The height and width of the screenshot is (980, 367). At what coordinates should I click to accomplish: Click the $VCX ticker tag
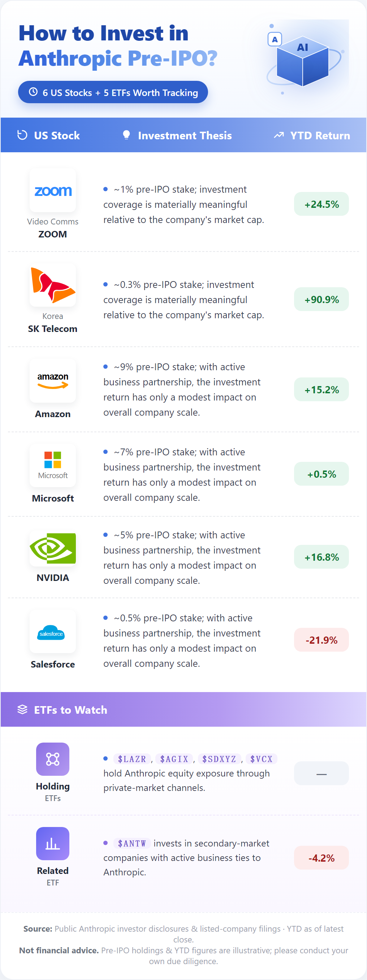pyautogui.click(x=262, y=759)
